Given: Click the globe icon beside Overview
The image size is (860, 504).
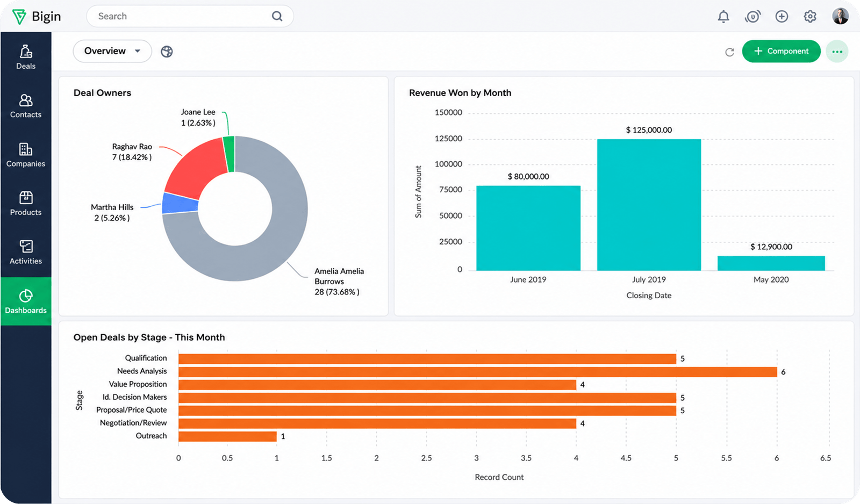Looking at the screenshot, I should (x=167, y=52).
